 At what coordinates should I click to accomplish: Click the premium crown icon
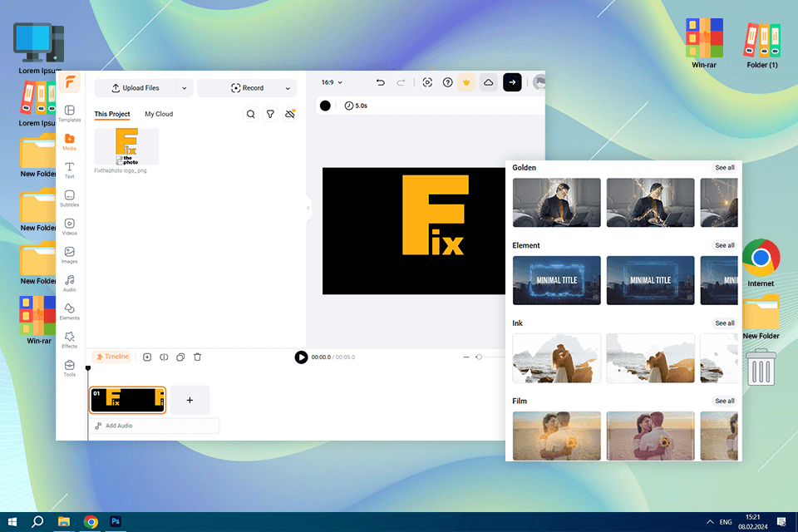[466, 82]
